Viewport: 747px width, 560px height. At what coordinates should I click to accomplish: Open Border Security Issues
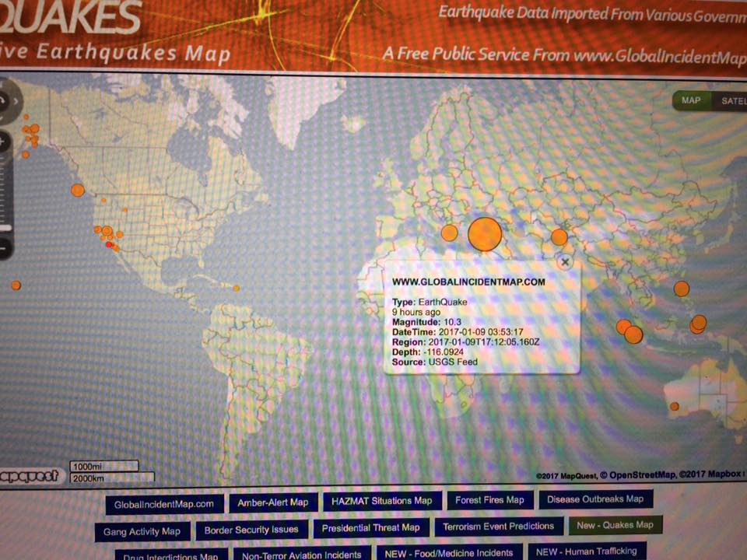(x=251, y=530)
